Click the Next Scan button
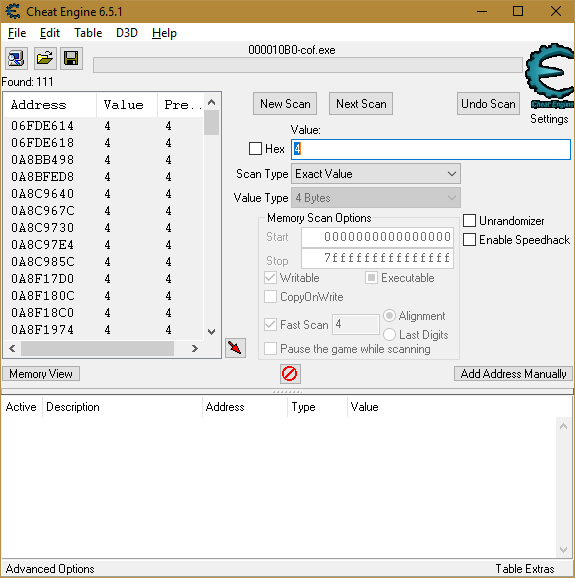The width and height of the screenshot is (575, 578). (x=361, y=104)
